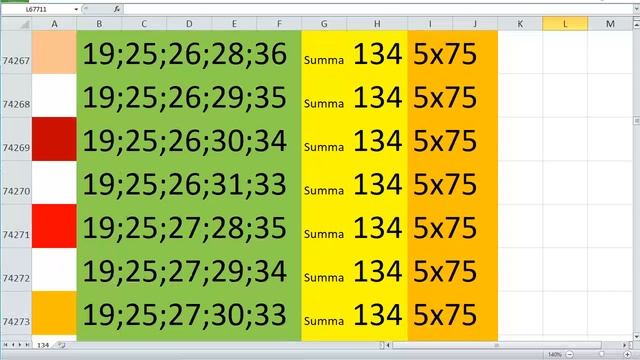The width and height of the screenshot is (640, 360).
Task: Select column B header
Action: pyautogui.click(x=99, y=24)
